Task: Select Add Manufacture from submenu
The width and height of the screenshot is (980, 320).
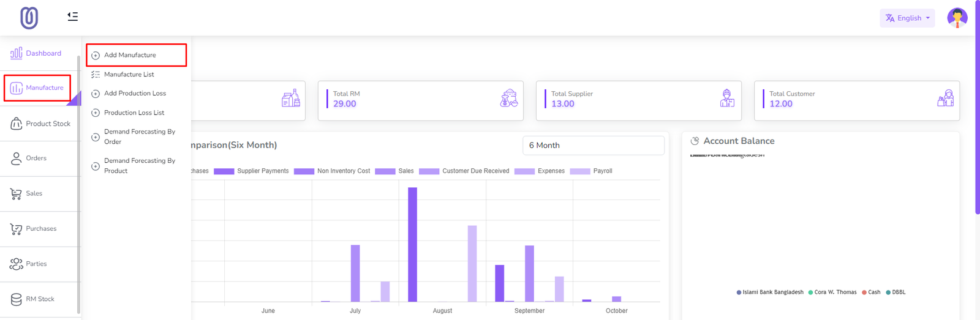Action: tap(130, 55)
